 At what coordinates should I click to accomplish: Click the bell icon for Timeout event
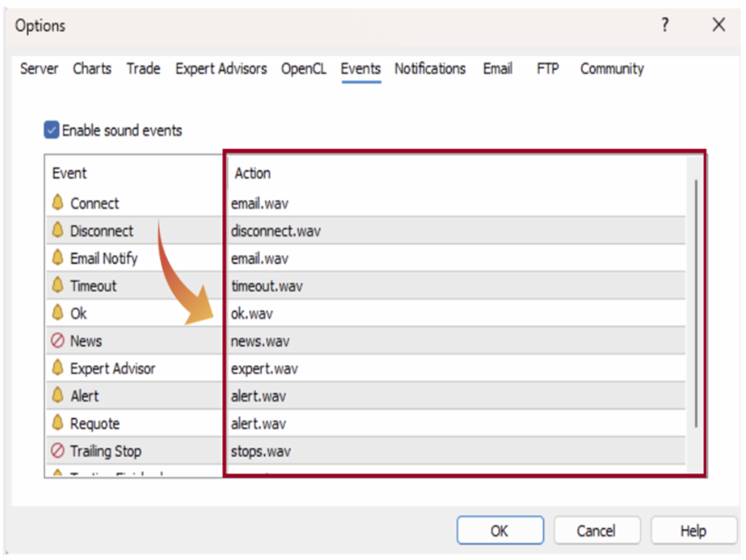(x=58, y=286)
